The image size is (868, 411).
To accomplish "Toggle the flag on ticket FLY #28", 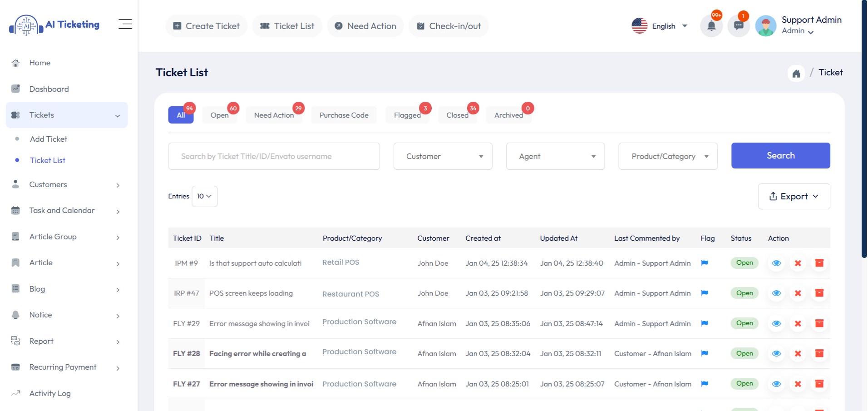I will tap(704, 353).
